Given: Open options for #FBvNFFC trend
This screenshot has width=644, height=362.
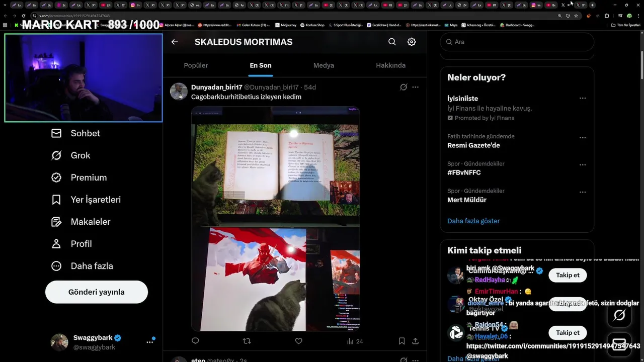Looking at the screenshot, I should [582, 165].
